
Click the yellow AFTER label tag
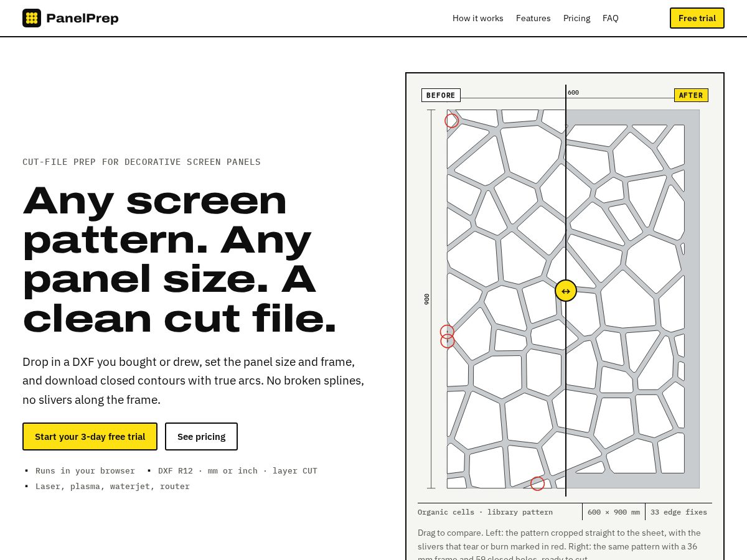click(691, 95)
